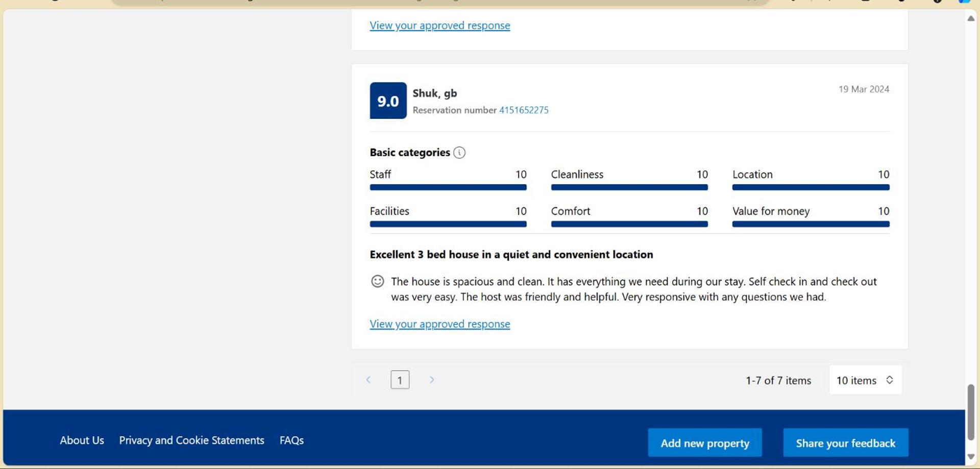Image resolution: width=980 pixels, height=469 pixels.
Task: View approved response for Shuk's review
Action: click(439, 324)
